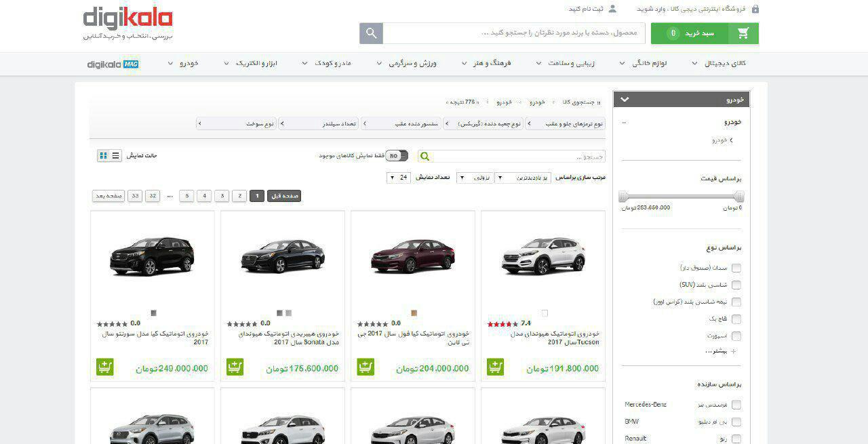
Task: Go to results page 2
Action: click(239, 196)
